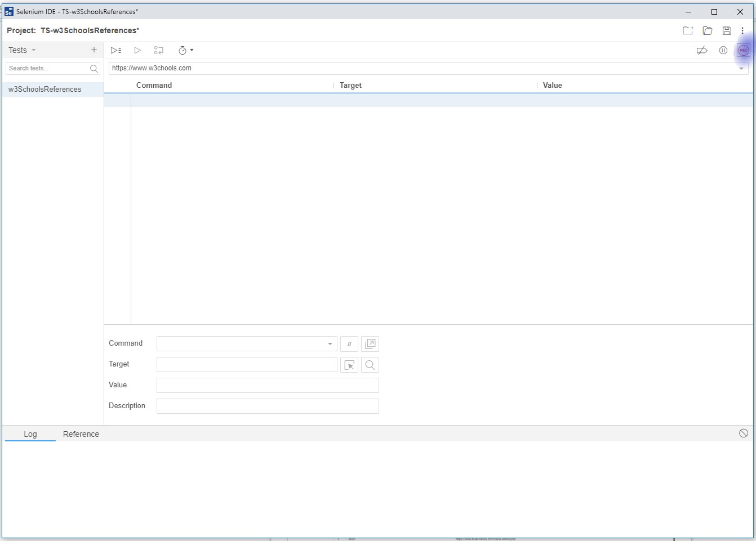
Task: Toggle the Disable breakpoints icon
Action: pyautogui.click(x=702, y=50)
